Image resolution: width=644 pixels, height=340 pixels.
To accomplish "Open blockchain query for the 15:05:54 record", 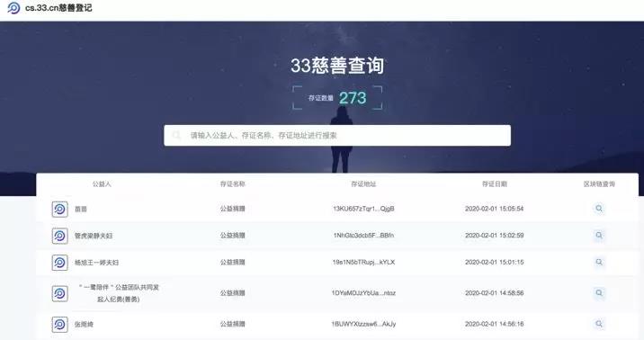I will coord(599,209).
